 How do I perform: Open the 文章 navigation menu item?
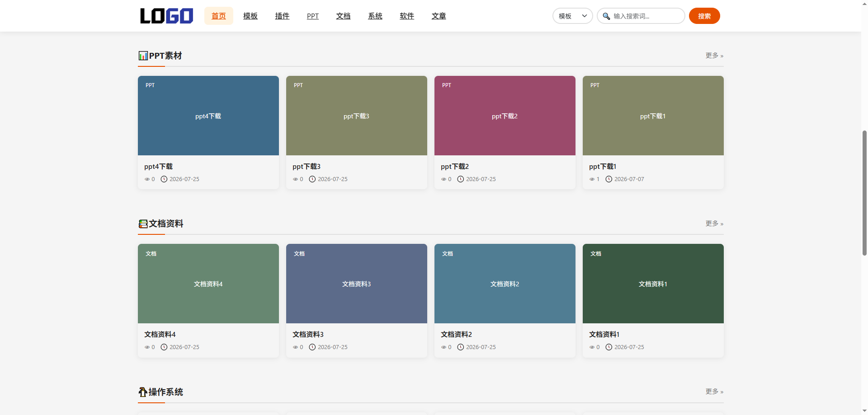(x=439, y=16)
